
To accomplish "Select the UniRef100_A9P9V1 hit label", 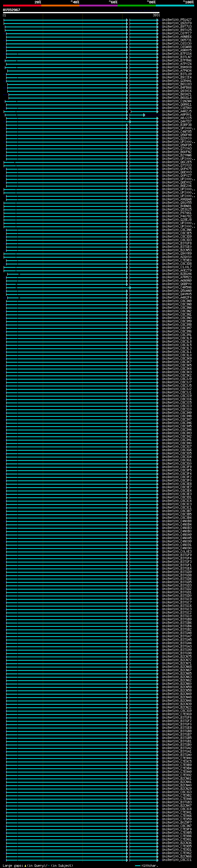I will [x=176, y=115].
